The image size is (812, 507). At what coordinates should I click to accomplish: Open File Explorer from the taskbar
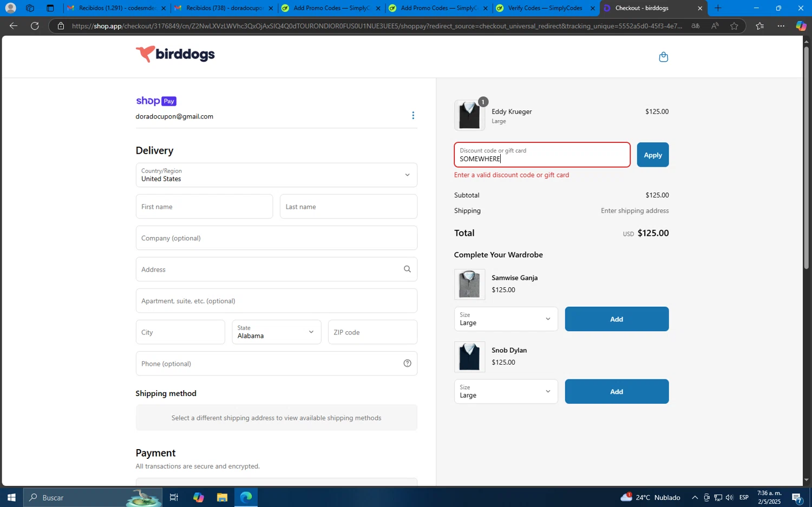222,497
